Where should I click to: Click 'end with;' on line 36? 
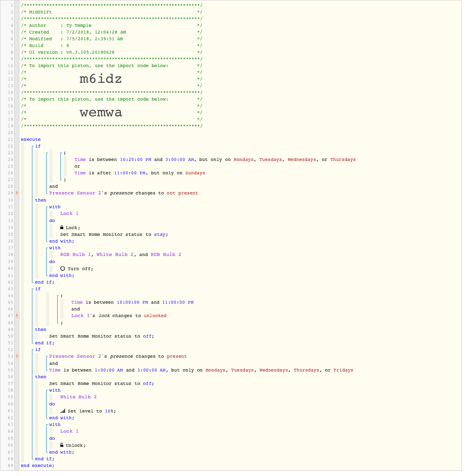(x=62, y=241)
